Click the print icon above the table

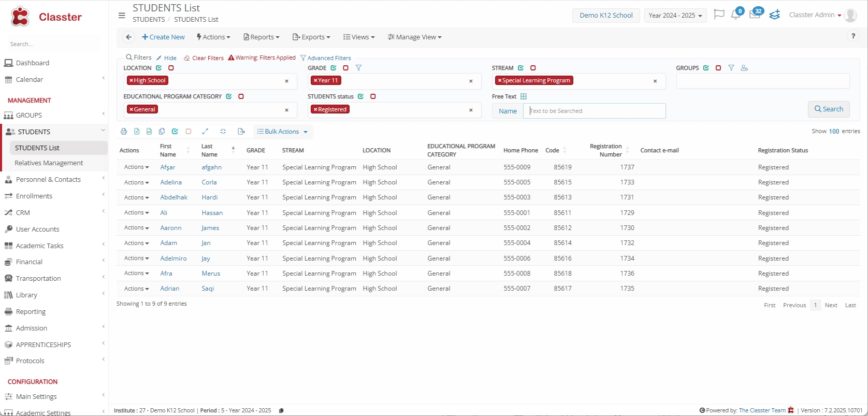coord(124,132)
